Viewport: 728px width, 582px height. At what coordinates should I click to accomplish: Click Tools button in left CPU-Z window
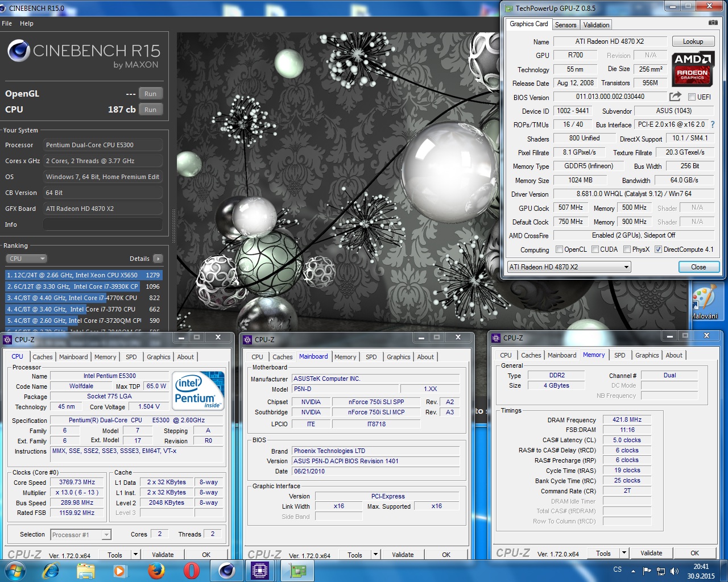coord(115,555)
